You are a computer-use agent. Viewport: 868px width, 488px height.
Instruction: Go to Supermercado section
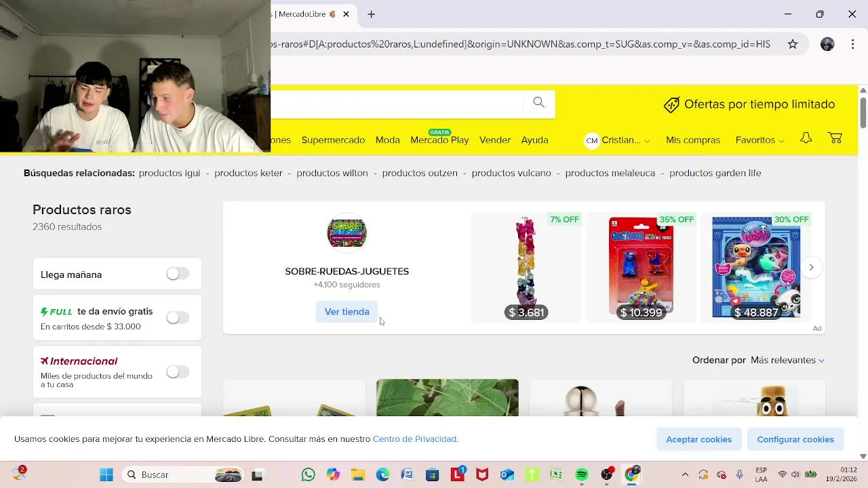point(333,140)
